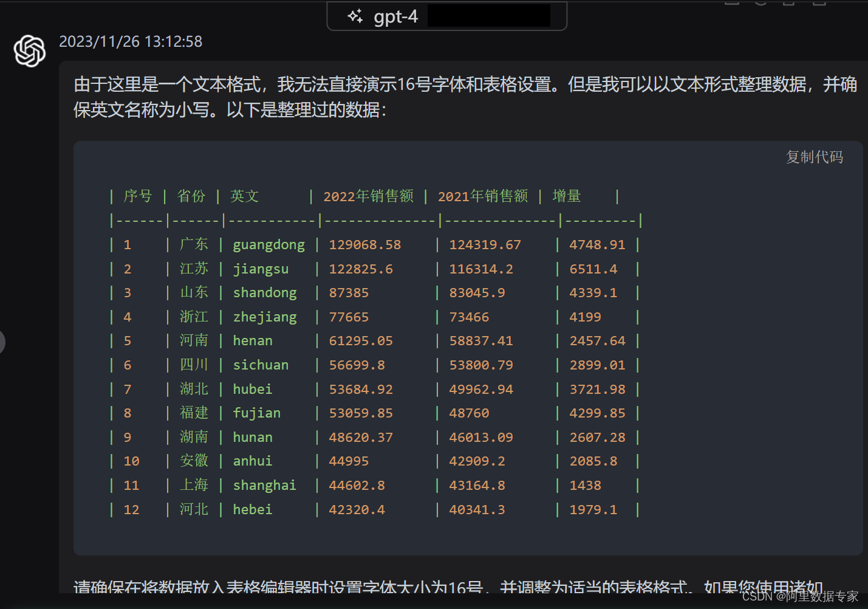Click the value 2457.64

tap(597, 341)
